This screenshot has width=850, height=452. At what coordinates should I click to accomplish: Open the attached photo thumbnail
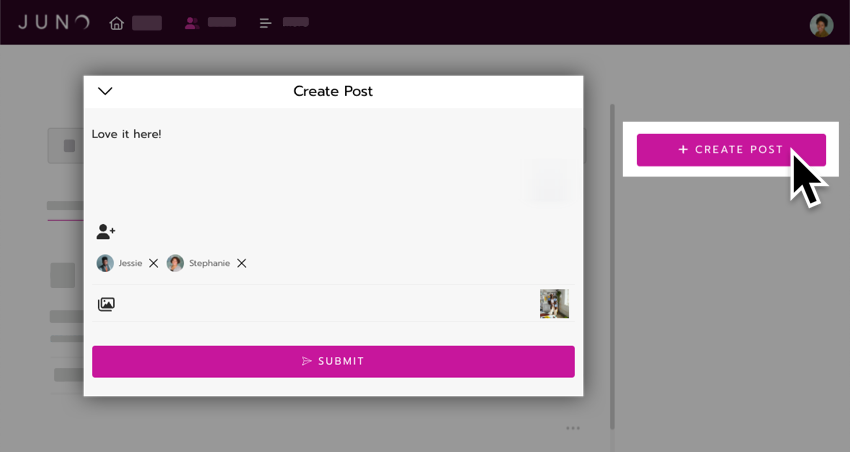(554, 304)
